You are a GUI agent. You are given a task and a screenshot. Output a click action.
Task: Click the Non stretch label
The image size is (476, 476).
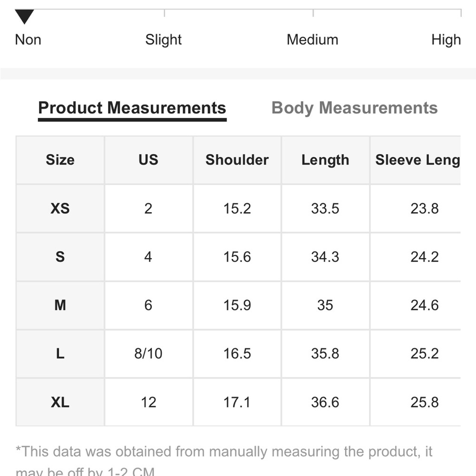[28, 40]
